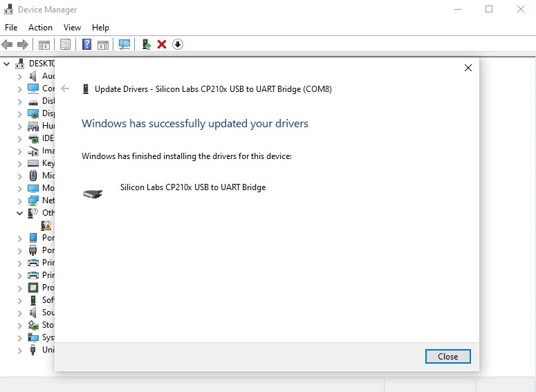Expand the Key keyboards category chevron
This screenshot has width=536, height=392.
click(x=20, y=164)
